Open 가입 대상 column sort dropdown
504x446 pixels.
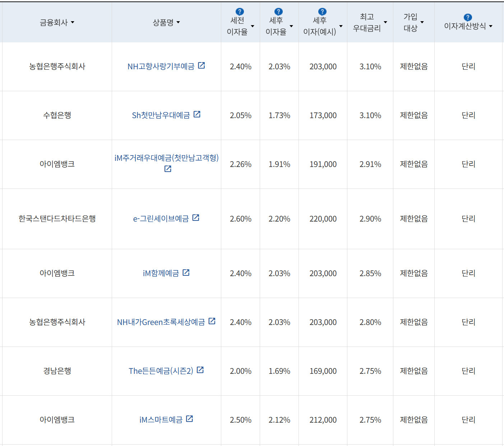(422, 22)
